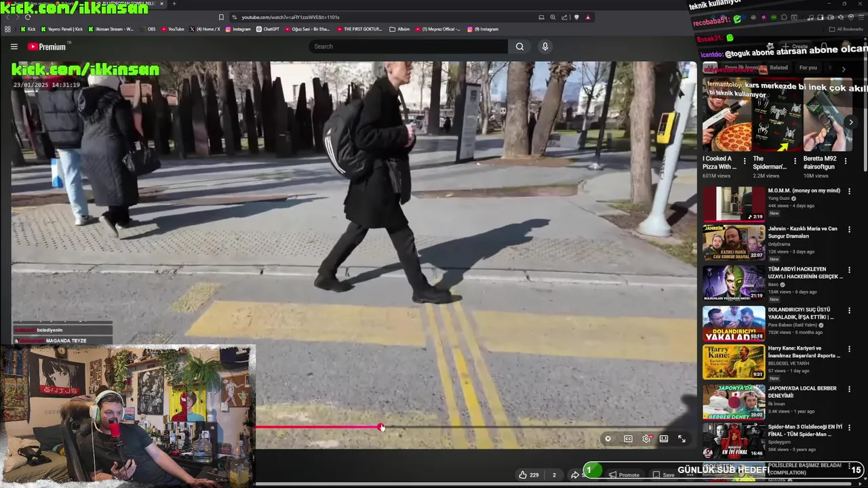Open options menu for M.O.M.M. video
The image size is (868, 488).
pyautogui.click(x=849, y=192)
